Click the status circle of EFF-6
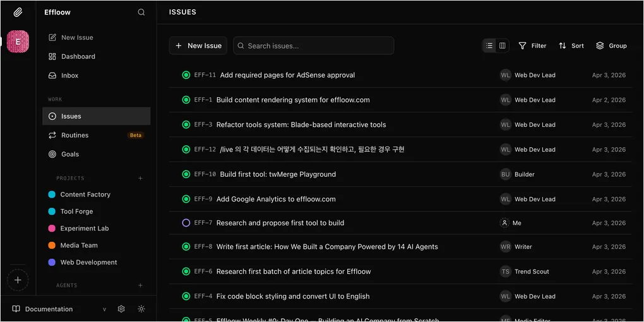Image resolution: width=644 pixels, height=322 pixels. (186, 271)
